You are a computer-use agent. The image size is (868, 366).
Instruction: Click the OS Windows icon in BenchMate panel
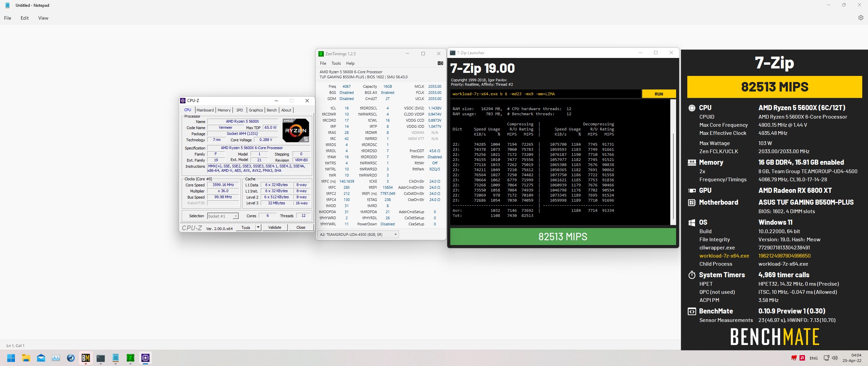(x=692, y=223)
